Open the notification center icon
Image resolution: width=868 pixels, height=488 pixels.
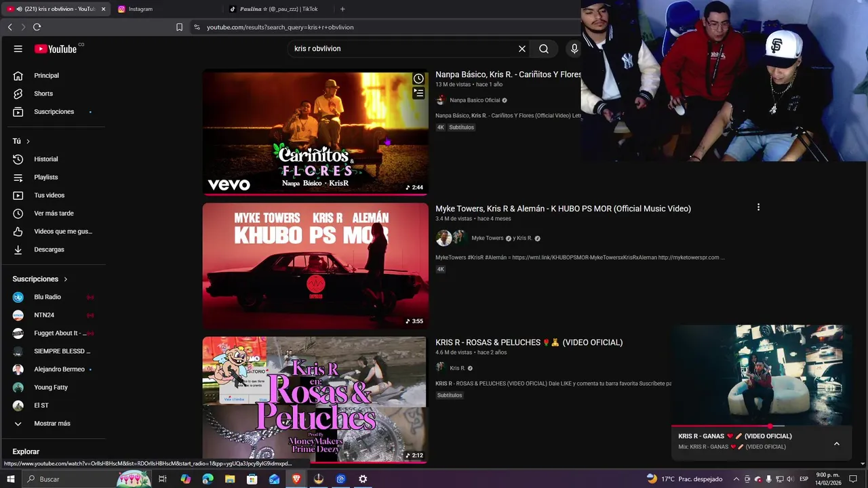point(854,479)
